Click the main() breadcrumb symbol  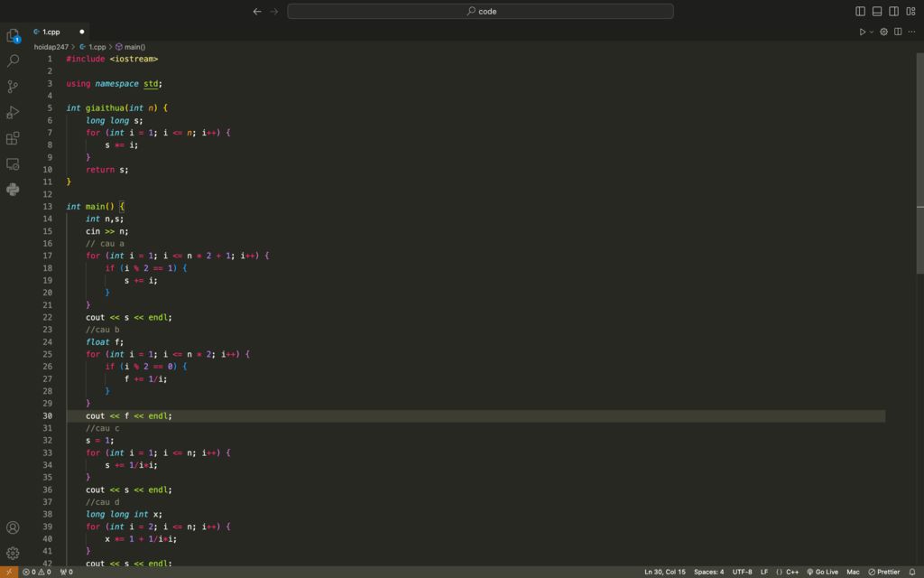tap(130, 47)
